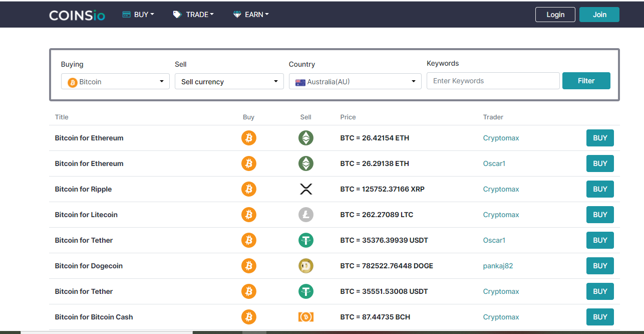Image resolution: width=644 pixels, height=334 pixels.
Task: Focus the Enter Keywords field
Action: pos(493,81)
